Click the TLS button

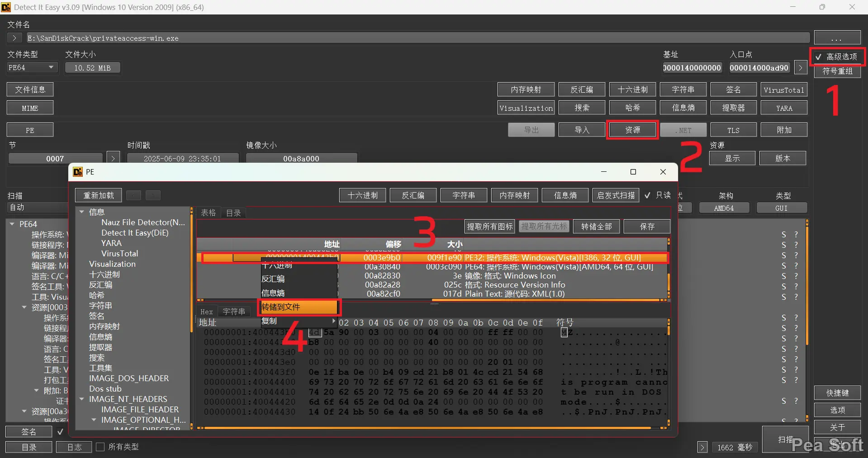[x=733, y=130]
